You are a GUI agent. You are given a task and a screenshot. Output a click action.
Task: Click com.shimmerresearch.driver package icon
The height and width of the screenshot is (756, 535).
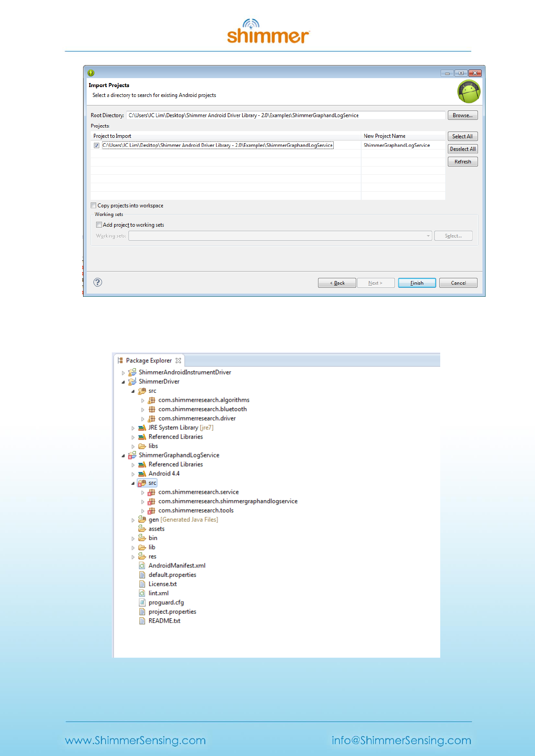[152, 418]
